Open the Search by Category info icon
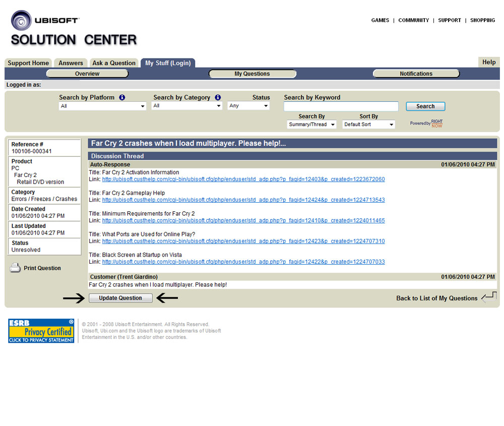This screenshot has width=504, height=426. click(x=218, y=97)
